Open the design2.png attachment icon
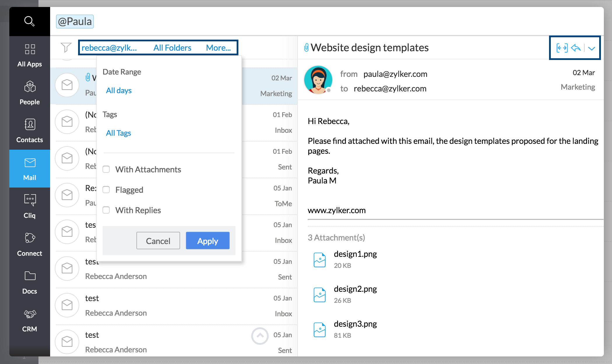 [x=319, y=295]
